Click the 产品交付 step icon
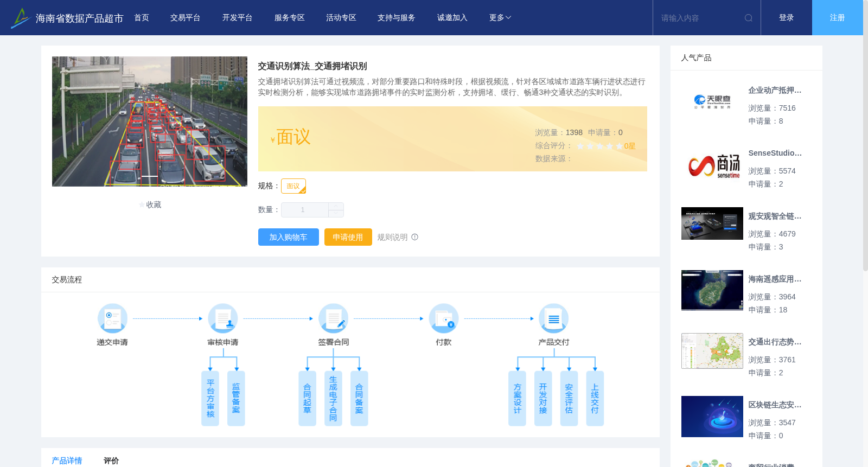 (x=554, y=318)
